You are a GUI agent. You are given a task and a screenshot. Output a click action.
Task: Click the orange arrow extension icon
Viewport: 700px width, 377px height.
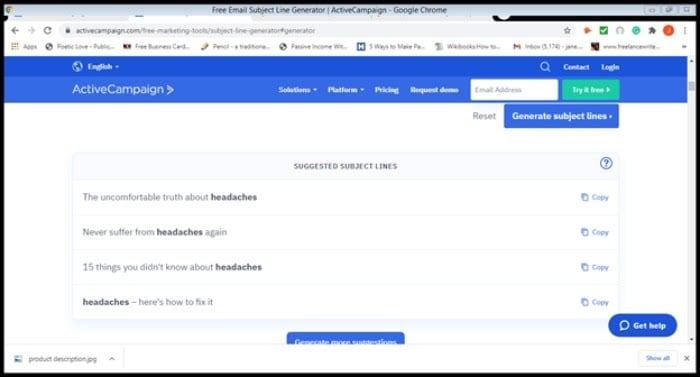tap(588, 30)
